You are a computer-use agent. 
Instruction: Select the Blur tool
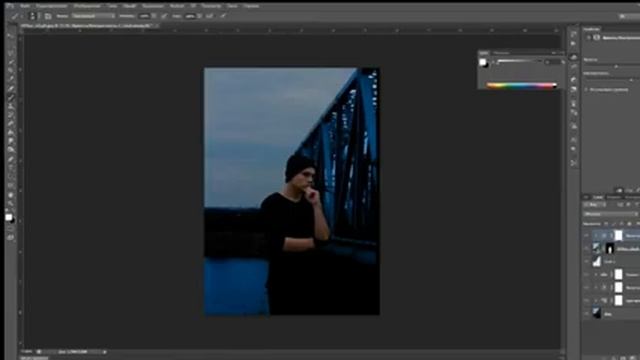pyautogui.click(x=10, y=141)
